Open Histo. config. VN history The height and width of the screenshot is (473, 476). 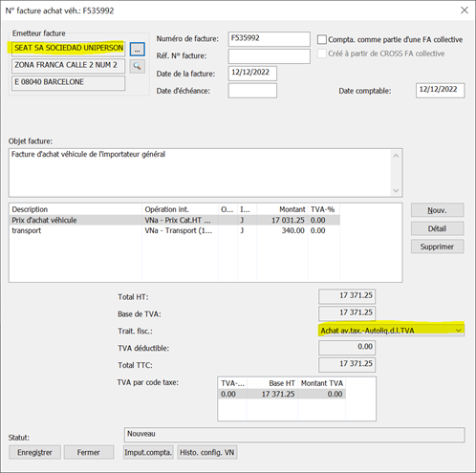[x=207, y=452]
